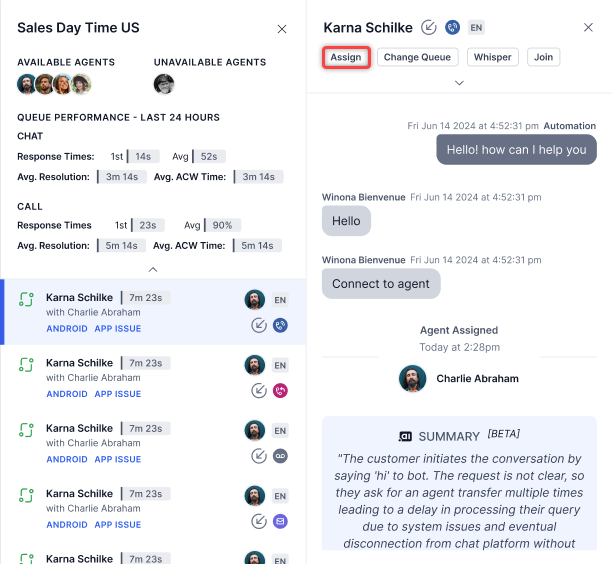Click the pink callback icon in second conversation
Image resolution: width=612 pixels, height=564 pixels.
tap(280, 391)
